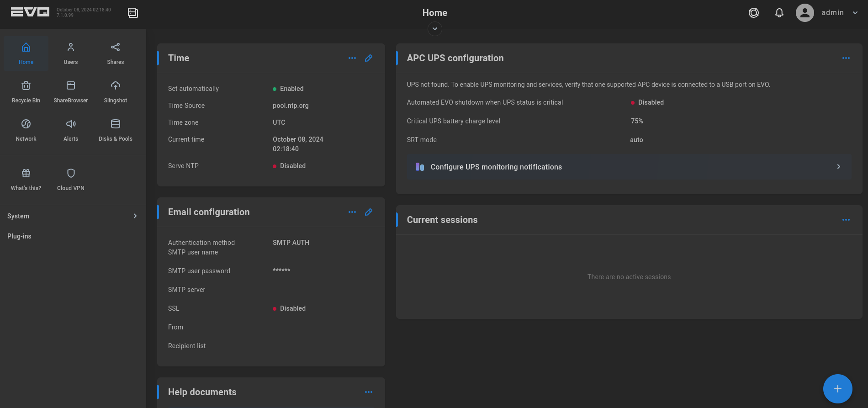Click the Current sessions heading
This screenshot has width=868, height=408.
tap(442, 220)
